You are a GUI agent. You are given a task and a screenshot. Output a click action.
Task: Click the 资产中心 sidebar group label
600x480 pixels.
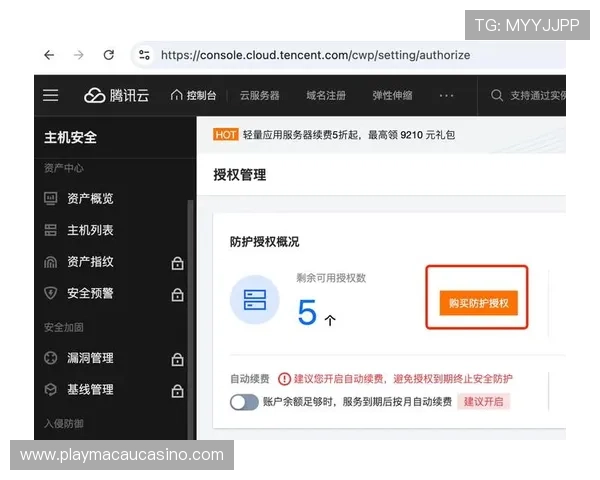(64, 168)
